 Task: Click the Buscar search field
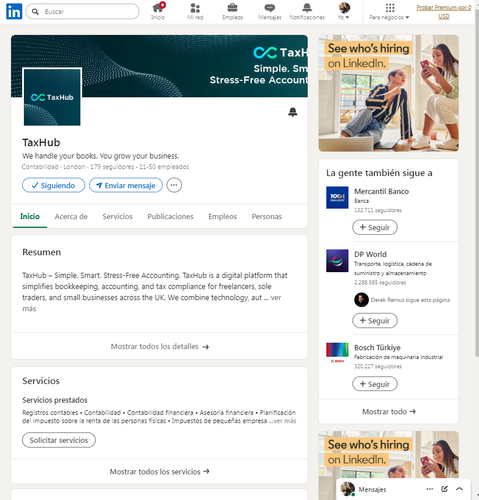click(x=82, y=12)
